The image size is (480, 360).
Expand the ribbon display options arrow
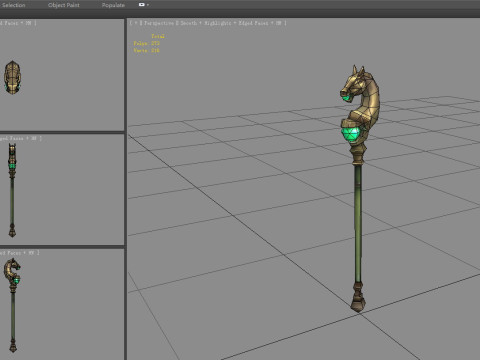click(148, 5)
